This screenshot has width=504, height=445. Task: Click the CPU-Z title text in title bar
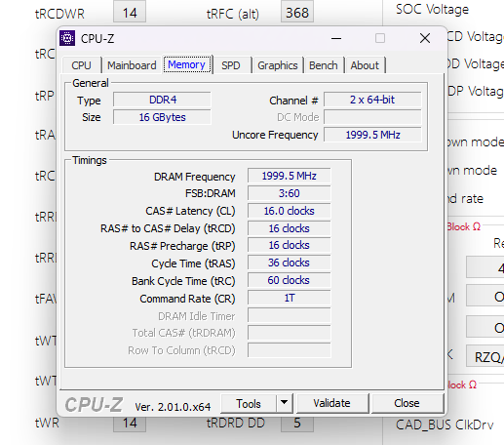pos(97,39)
